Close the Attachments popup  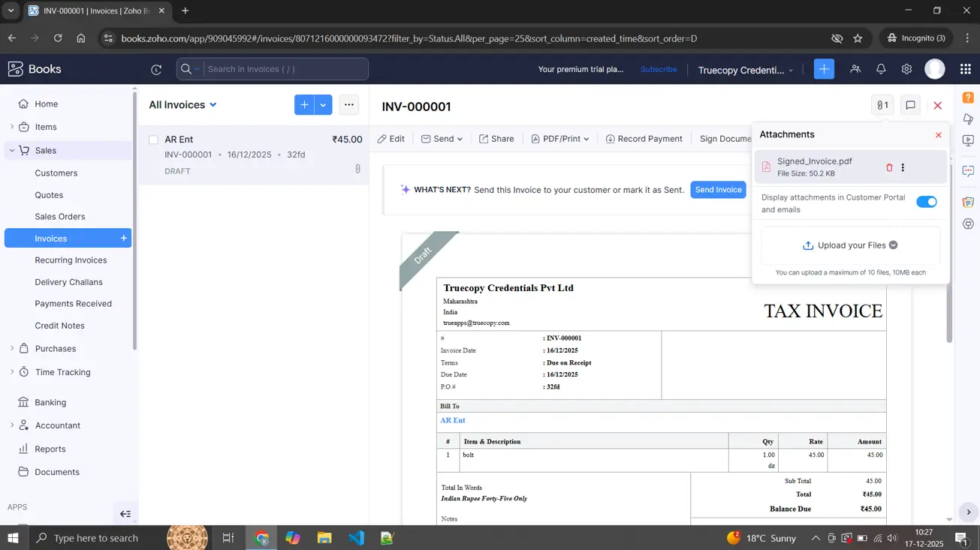coord(938,135)
